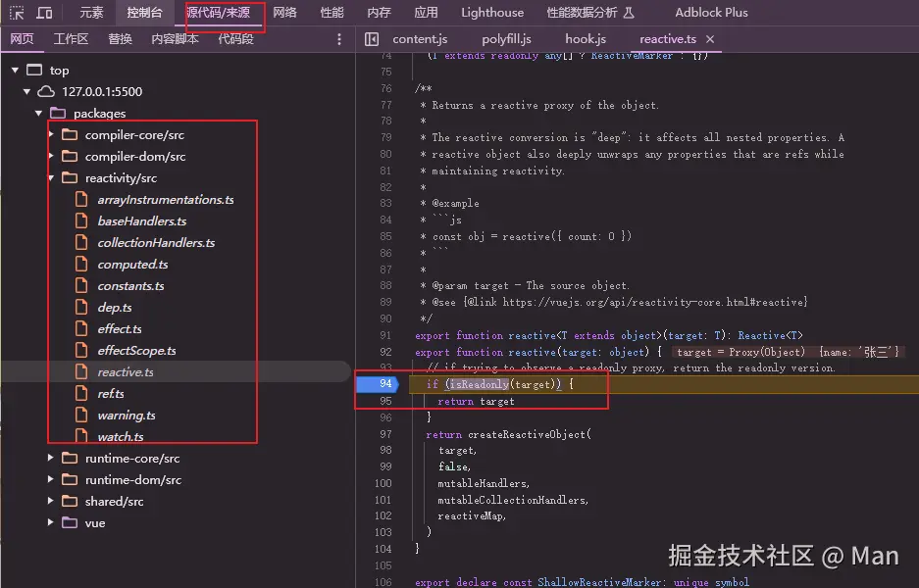Expand the runtime-core/src folder arrow
This screenshot has height=588, width=919.
point(51,458)
